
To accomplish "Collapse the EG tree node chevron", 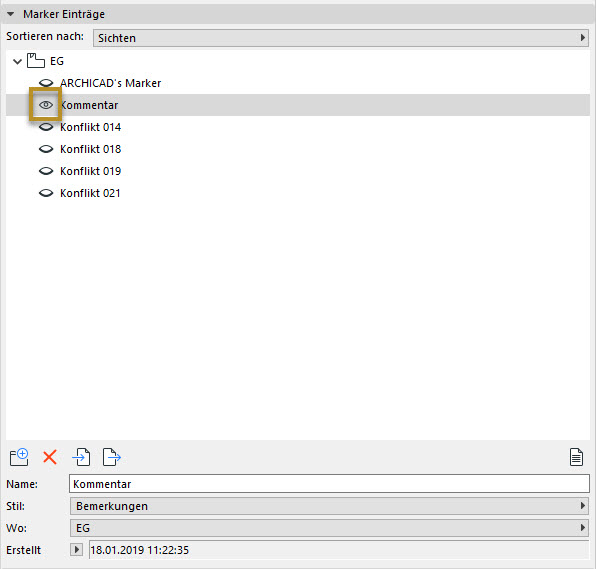I will 17,61.
